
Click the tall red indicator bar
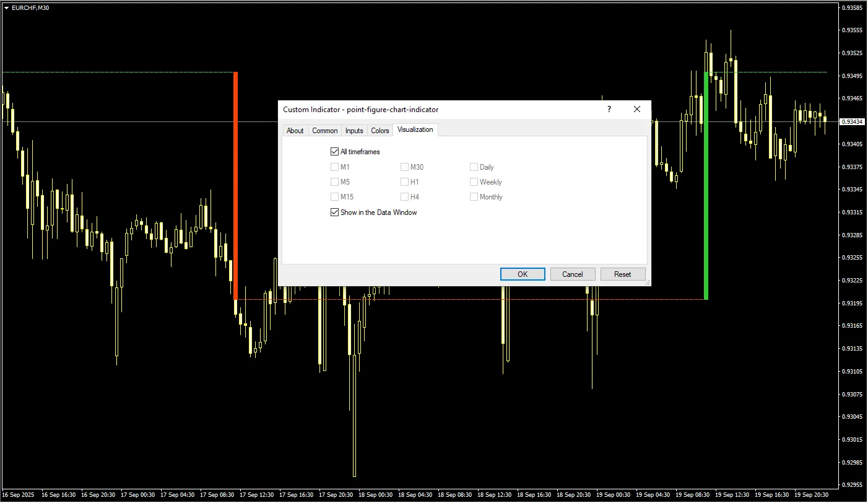coord(235,186)
